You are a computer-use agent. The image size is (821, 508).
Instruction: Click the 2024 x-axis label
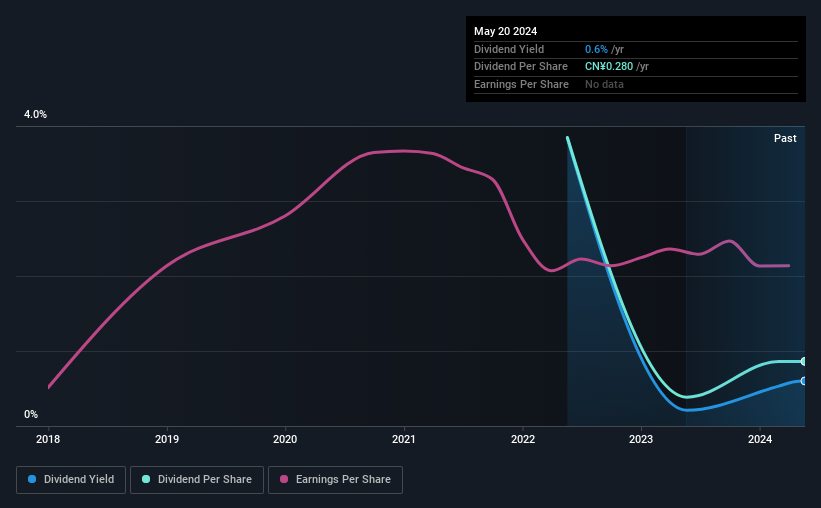click(760, 439)
